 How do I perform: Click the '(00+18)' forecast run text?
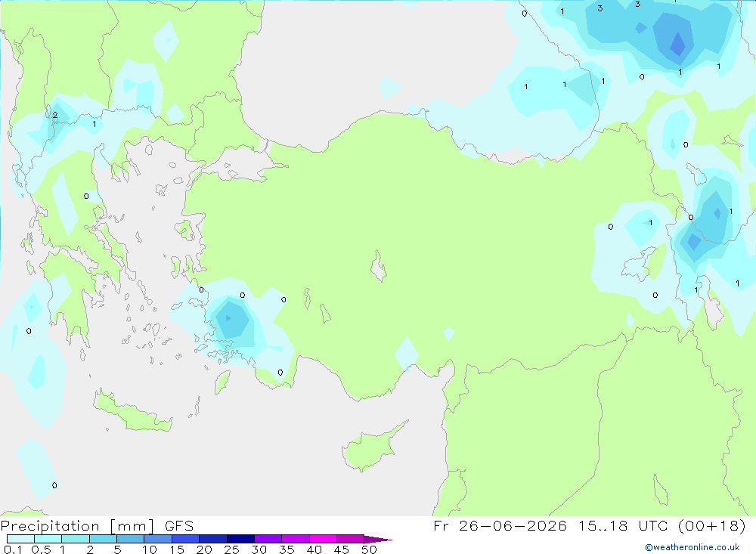coord(711,526)
